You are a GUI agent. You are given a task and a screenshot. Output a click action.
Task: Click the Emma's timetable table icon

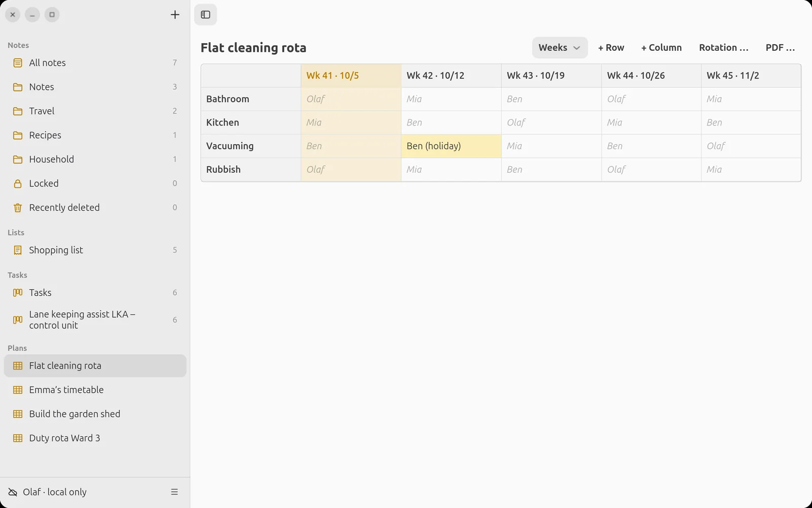point(18,390)
